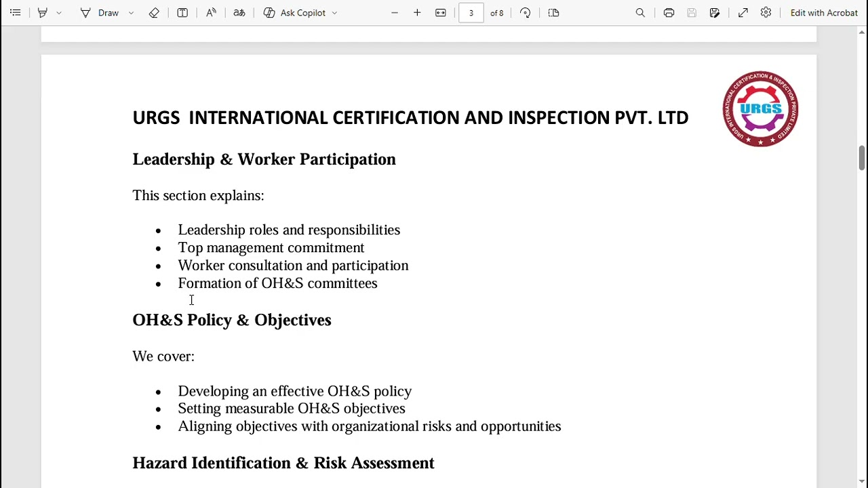Click Edit with Acrobat
Image resolution: width=868 pixels, height=488 pixels.
[x=824, y=13]
